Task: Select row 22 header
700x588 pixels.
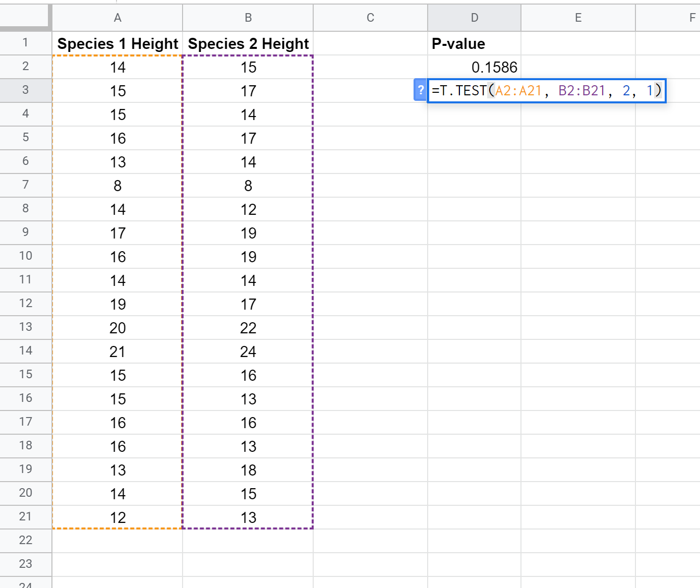Action: 26,541
